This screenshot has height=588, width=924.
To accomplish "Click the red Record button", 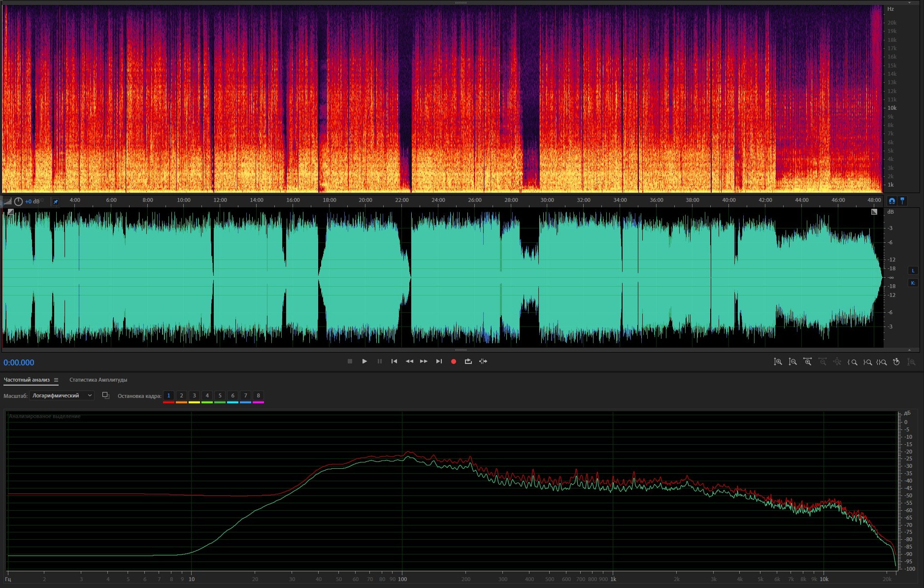I will click(x=453, y=361).
